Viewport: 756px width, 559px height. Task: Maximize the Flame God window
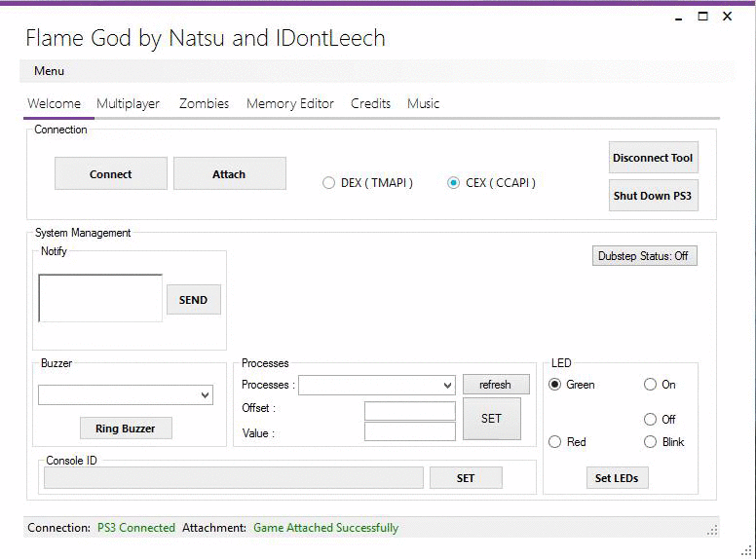coord(703,17)
